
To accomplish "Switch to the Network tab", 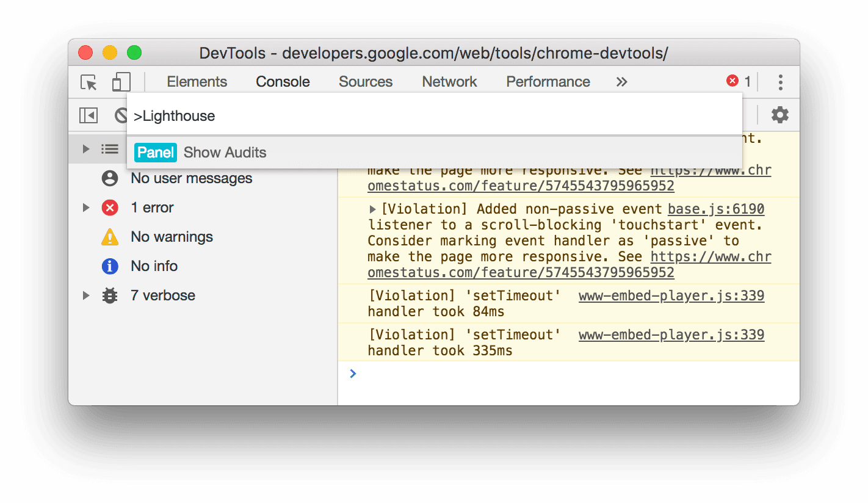I will coord(449,81).
